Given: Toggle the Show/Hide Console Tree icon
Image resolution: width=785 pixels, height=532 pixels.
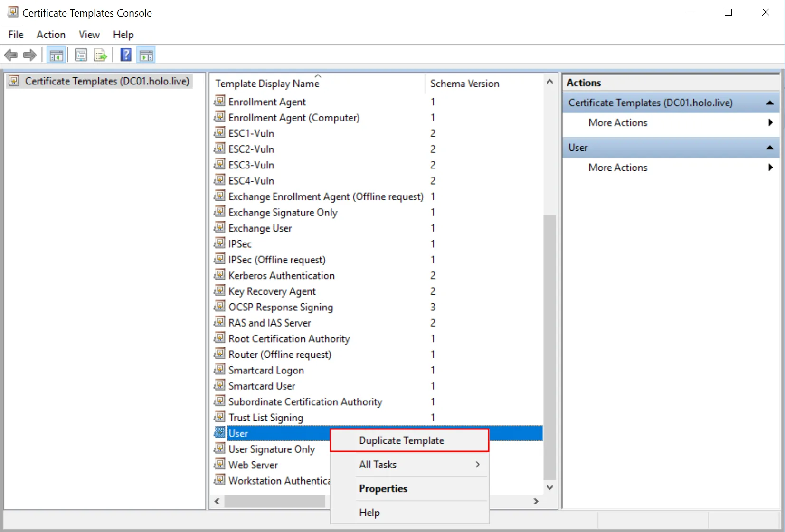Looking at the screenshot, I should [56, 56].
